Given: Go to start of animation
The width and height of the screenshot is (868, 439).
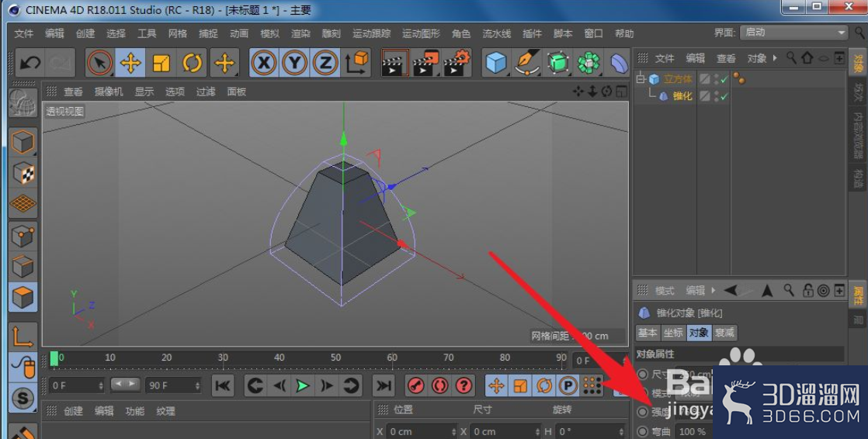Looking at the screenshot, I should click(223, 385).
